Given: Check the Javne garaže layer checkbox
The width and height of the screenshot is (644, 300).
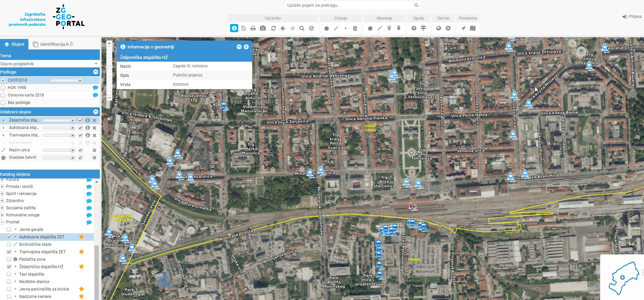Looking at the screenshot, I should [9, 230].
